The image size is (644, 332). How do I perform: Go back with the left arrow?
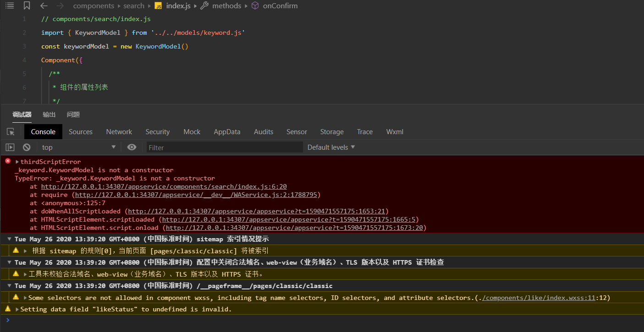pos(44,5)
